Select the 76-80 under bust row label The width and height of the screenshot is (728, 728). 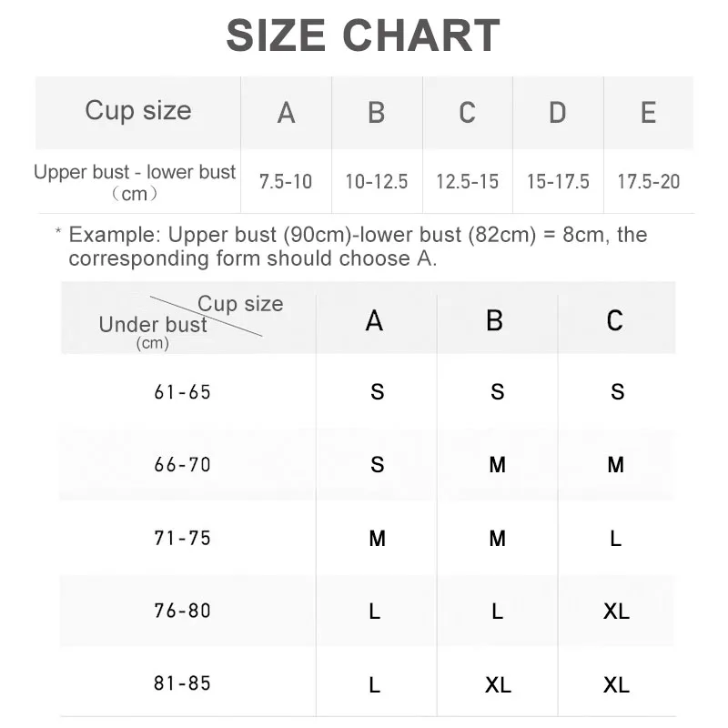coord(182,611)
